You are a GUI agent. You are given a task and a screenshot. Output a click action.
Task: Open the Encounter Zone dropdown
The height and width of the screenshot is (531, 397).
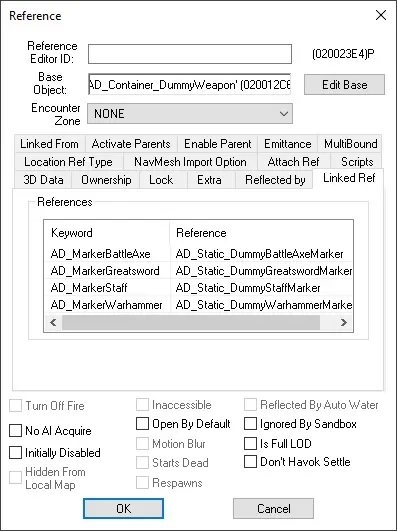(190, 113)
